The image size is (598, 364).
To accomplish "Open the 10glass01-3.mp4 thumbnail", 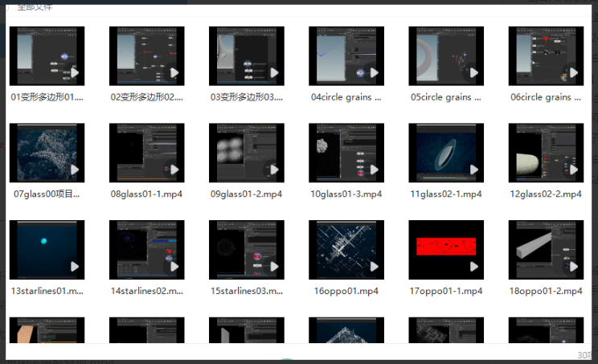I will (x=346, y=152).
